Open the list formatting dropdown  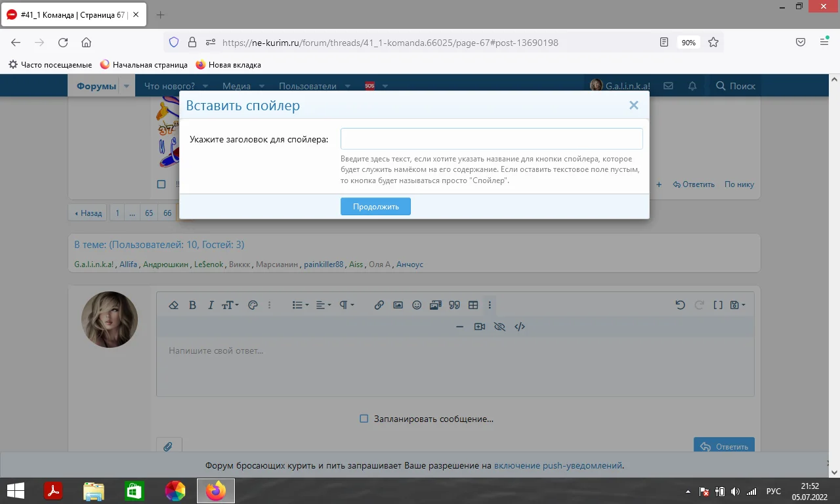coord(301,305)
